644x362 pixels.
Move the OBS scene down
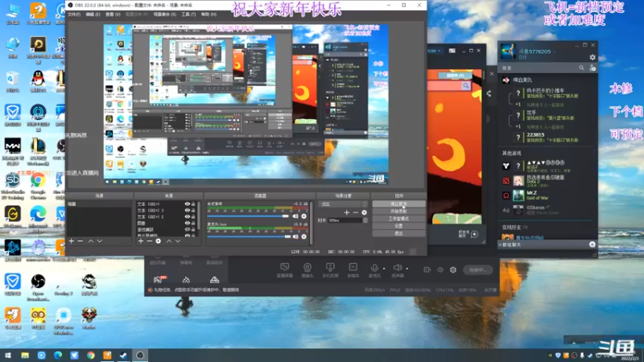click(x=99, y=241)
